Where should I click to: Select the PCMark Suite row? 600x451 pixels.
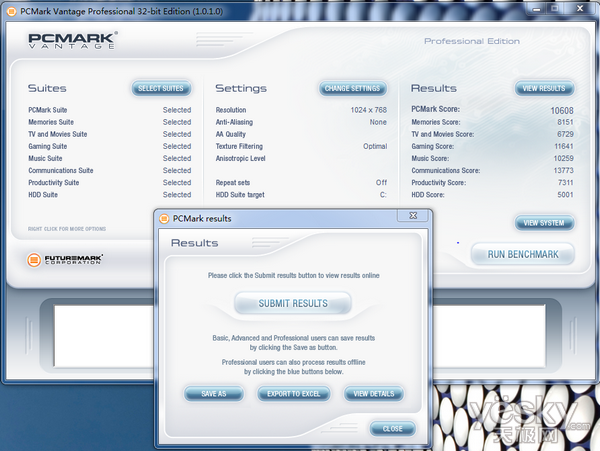coord(109,110)
